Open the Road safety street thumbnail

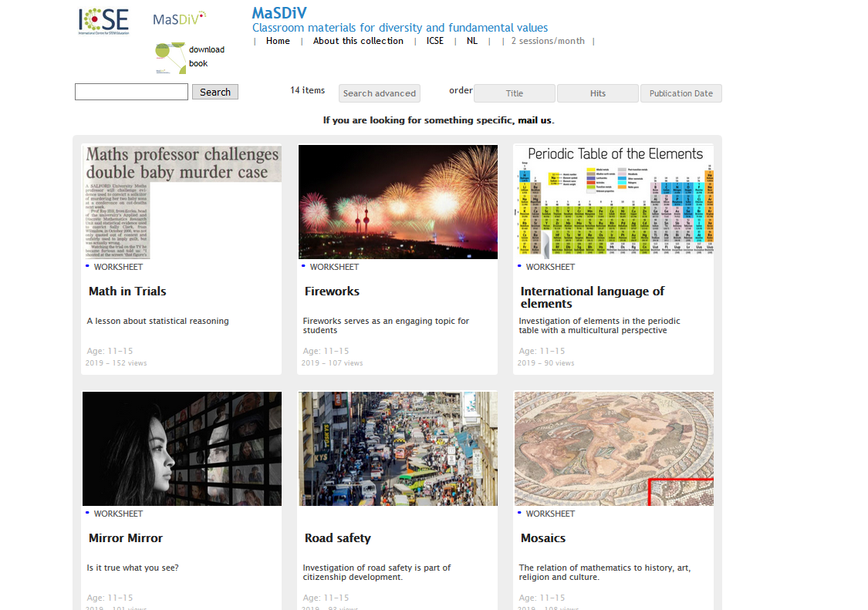click(x=397, y=449)
